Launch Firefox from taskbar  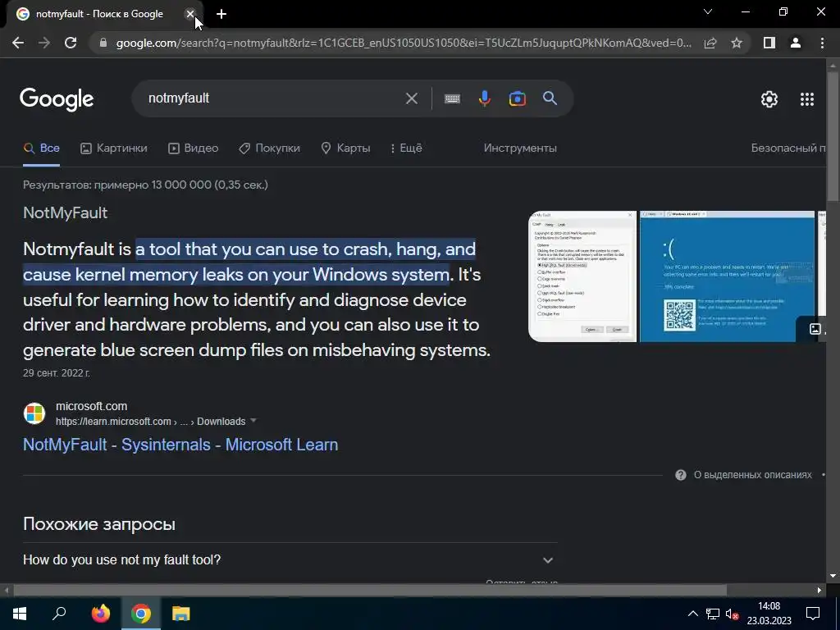(101, 614)
